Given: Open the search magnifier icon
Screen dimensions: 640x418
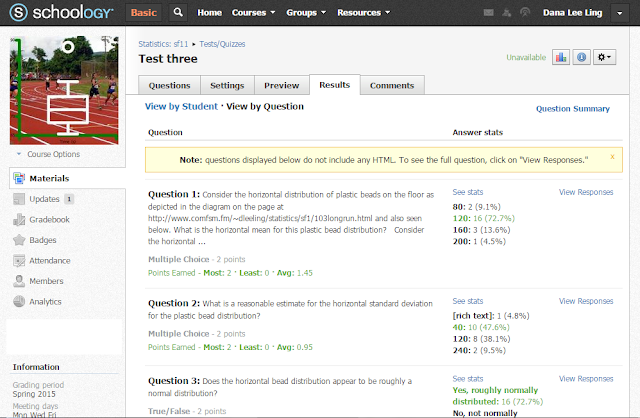Looking at the screenshot, I should pyautogui.click(x=178, y=12).
